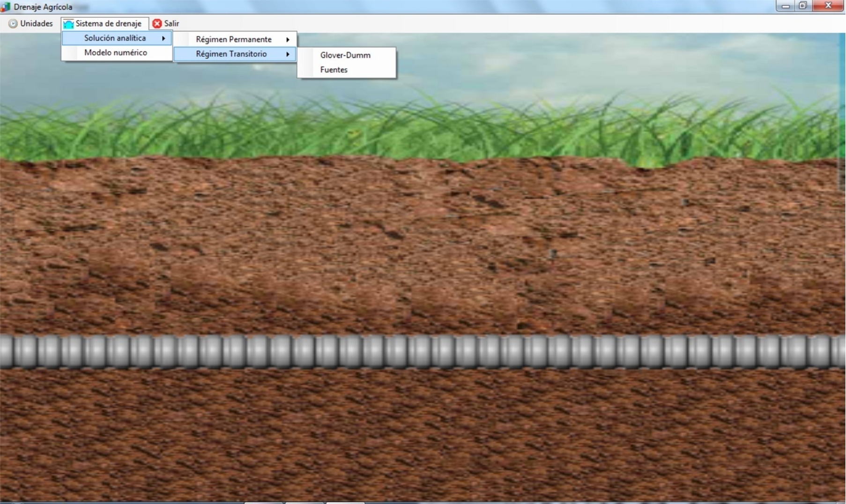This screenshot has height=504, width=846.
Task: Click the Sistema de drenaje menu label
Action: tap(108, 23)
